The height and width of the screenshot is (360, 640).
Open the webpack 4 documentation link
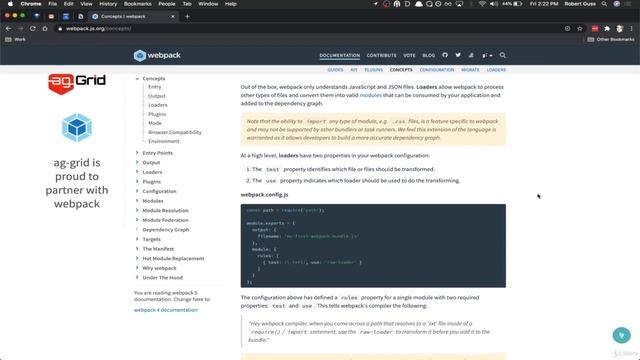pos(165,310)
